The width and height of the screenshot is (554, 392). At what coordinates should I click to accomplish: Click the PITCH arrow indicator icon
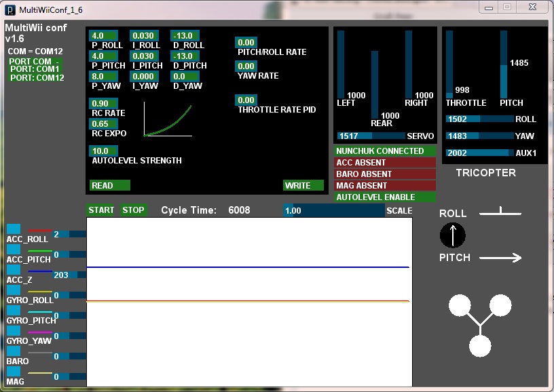click(500, 258)
